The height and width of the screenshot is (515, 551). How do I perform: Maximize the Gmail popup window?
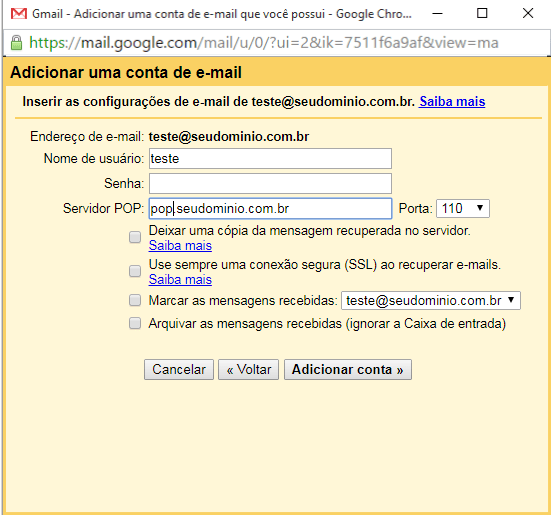pyautogui.click(x=482, y=14)
